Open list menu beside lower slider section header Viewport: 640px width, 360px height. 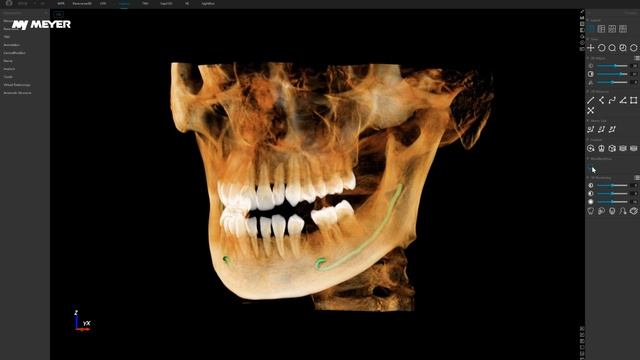pyautogui.click(x=637, y=178)
